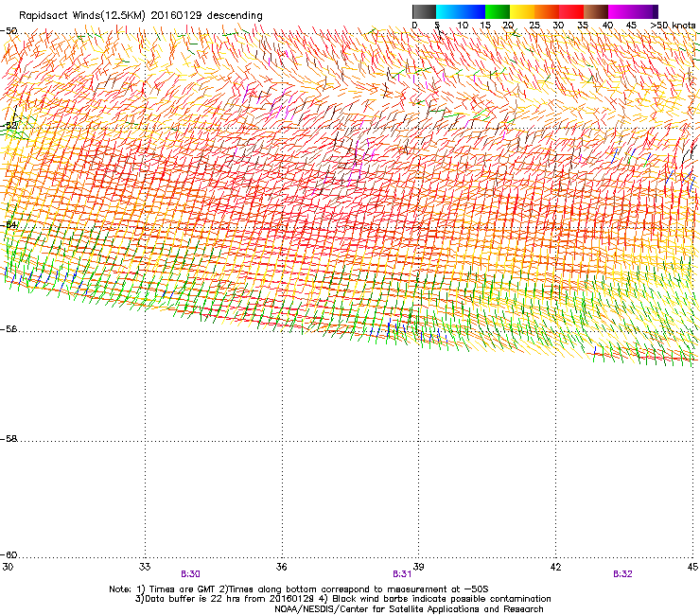
Task: Click the '45' longitude axis label at bottom right
Action: 692,567
